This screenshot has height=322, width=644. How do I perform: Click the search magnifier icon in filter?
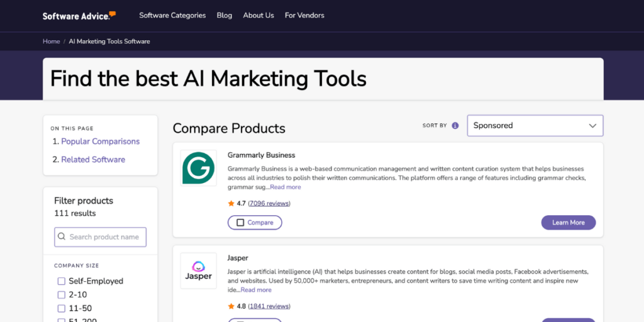click(x=62, y=237)
